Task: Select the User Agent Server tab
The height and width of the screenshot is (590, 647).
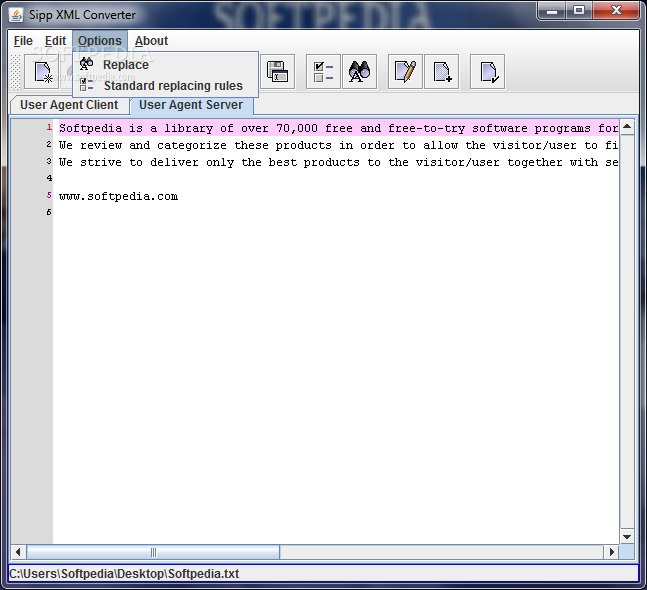Action: (x=191, y=105)
